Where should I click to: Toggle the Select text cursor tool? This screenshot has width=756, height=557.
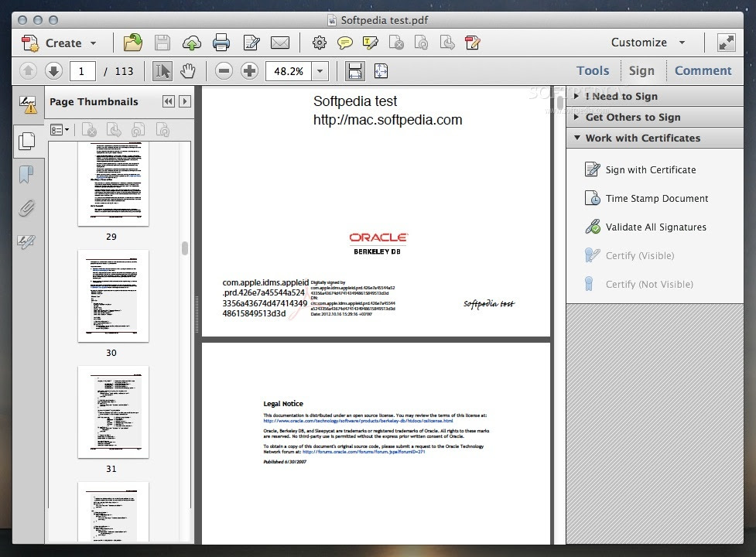coord(162,71)
